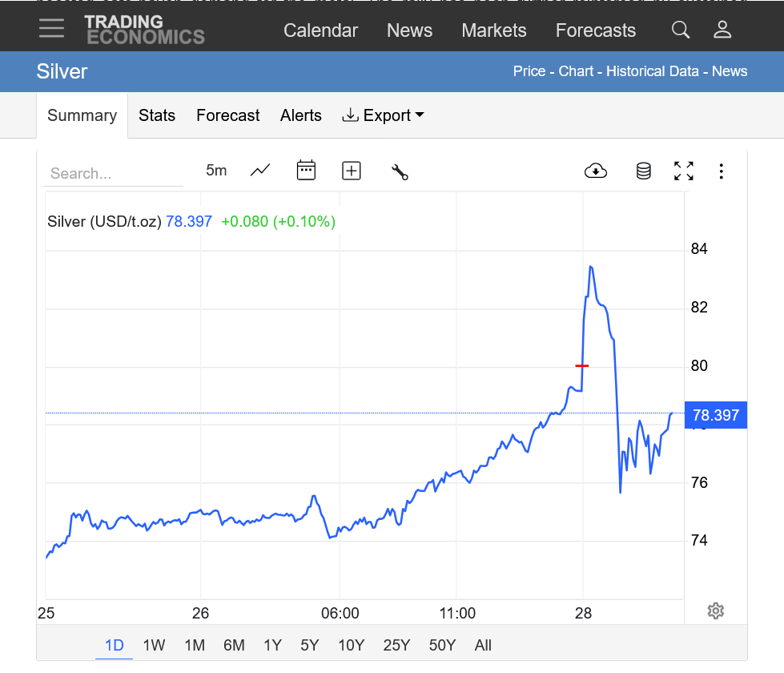Open the user account icon
The height and width of the screenshot is (673, 784).
(x=722, y=30)
